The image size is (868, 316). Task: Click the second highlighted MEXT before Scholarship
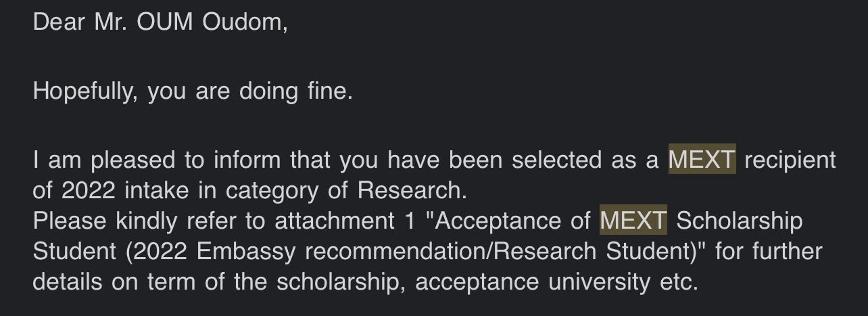coord(633,221)
